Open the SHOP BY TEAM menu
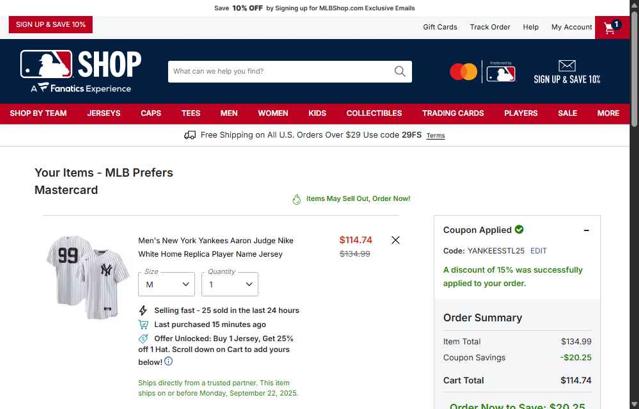This screenshot has height=409, width=639. (x=38, y=113)
